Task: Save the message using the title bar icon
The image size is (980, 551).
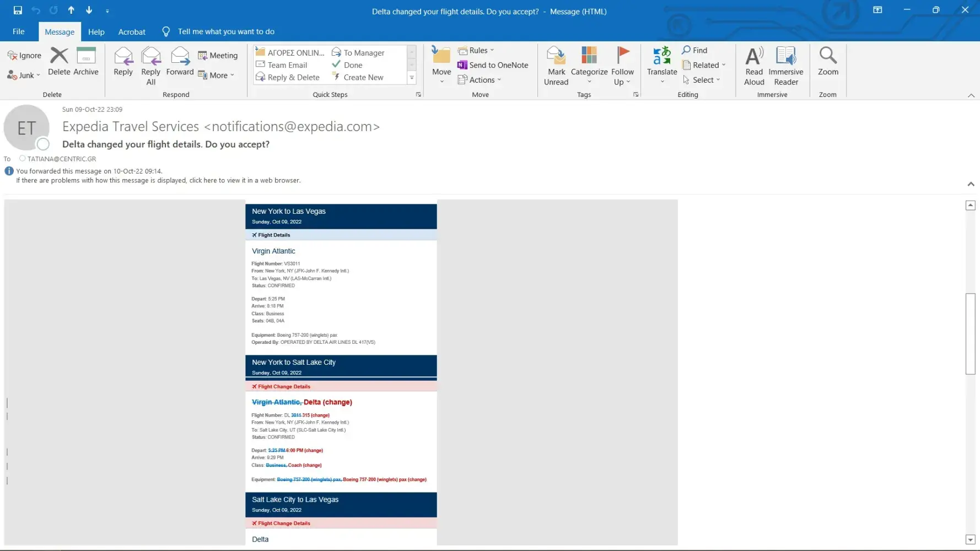Action: [x=18, y=10]
